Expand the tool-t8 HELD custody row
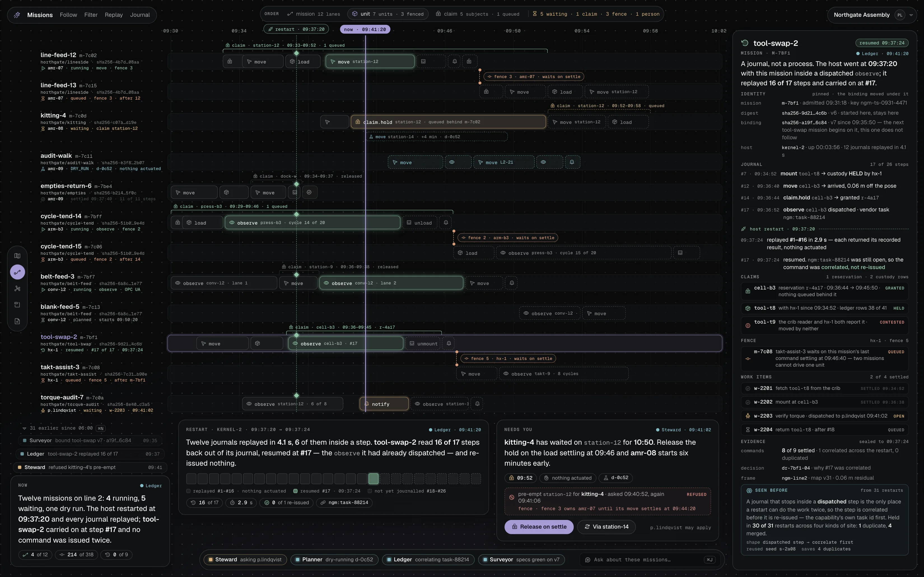Image resolution: width=924 pixels, height=577 pixels. point(824,308)
